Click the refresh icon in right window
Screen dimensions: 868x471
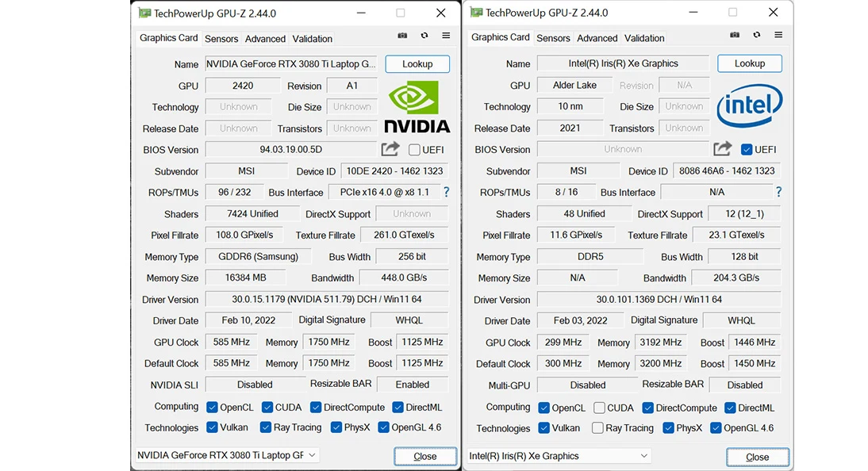point(756,36)
